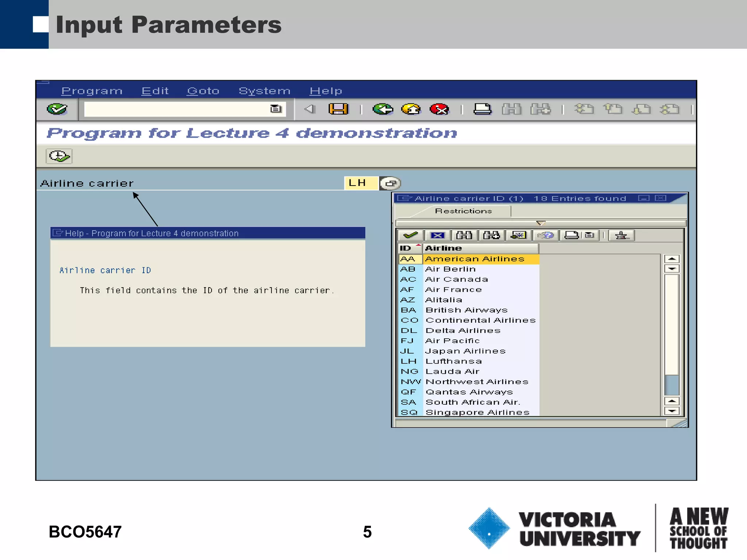Click the Find Next icon in hit list
747x560 pixels.
[x=491, y=235]
